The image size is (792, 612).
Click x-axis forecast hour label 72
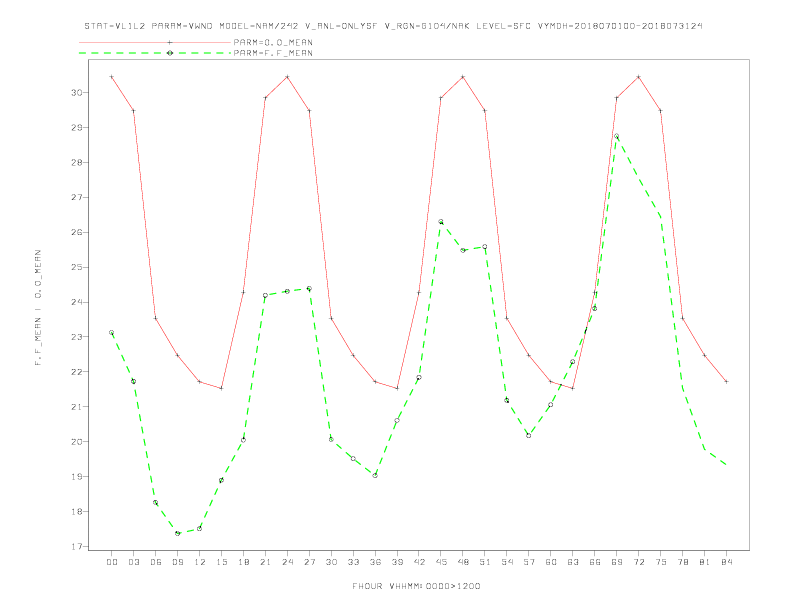(x=638, y=562)
